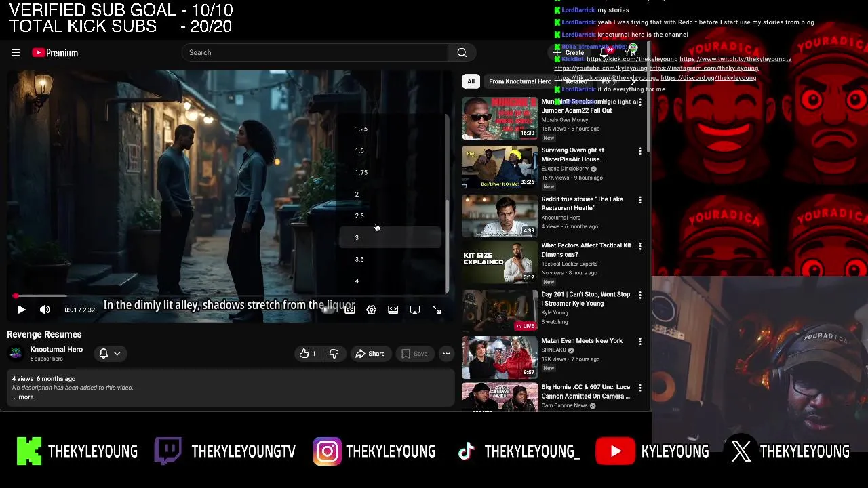The image size is (868, 488).
Task: Select the All filter chip
Action: [x=471, y=81]
